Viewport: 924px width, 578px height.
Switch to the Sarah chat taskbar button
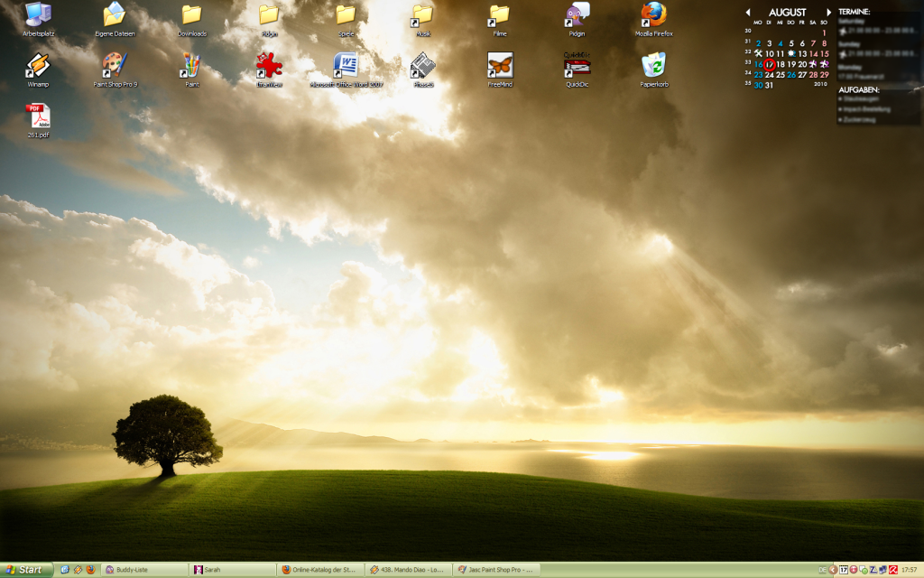[234, 570]
